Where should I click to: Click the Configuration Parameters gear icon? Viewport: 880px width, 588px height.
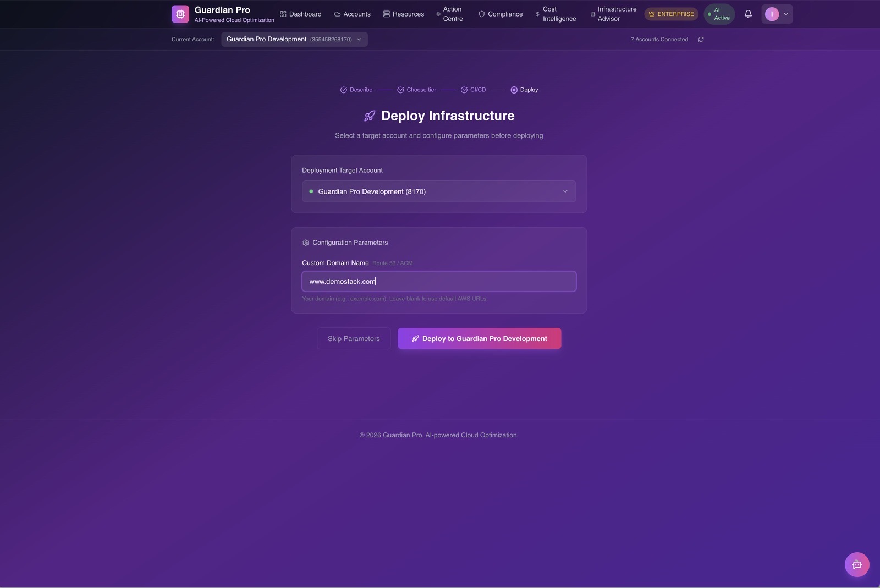[x=306, y=243]
